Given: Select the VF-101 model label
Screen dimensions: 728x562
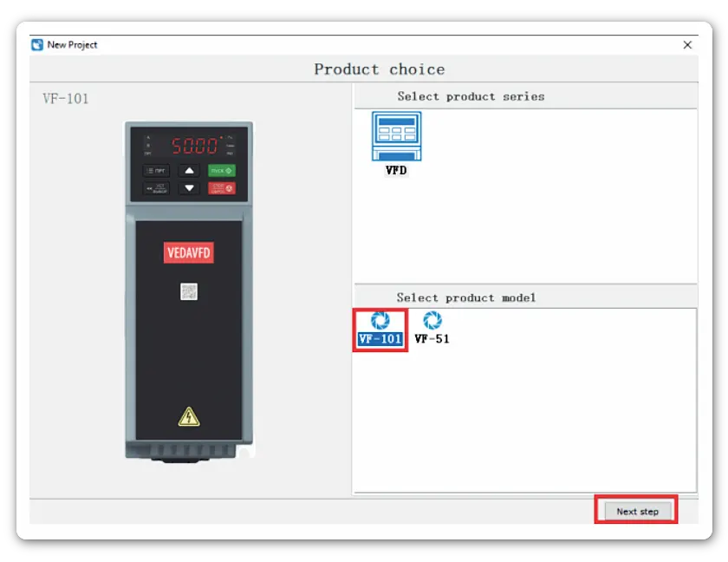Looking at the screenshot, I should pyautogui.click(x=380, y=339).
